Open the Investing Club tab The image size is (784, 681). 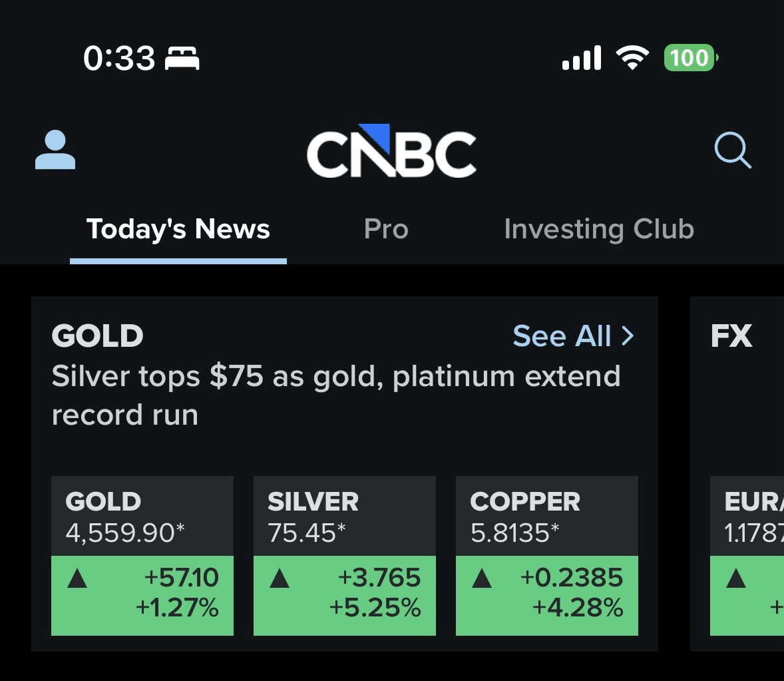tap(599, 230)
